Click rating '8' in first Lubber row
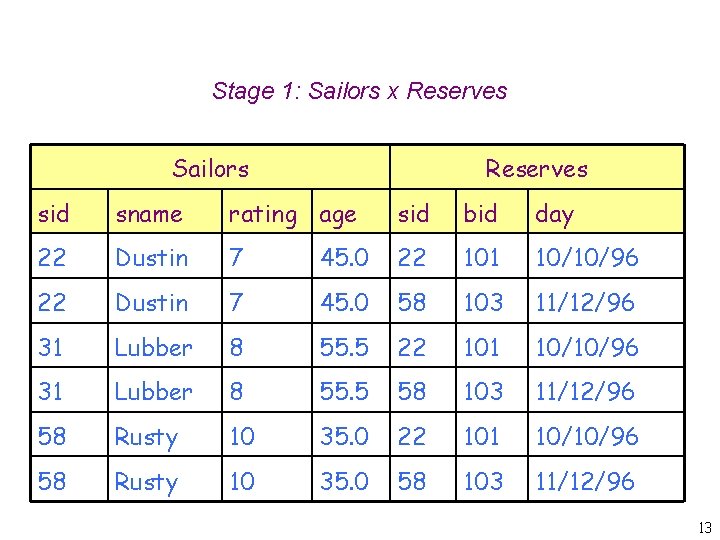Viewport: 720px width, 540px height. tap(236, 347)
